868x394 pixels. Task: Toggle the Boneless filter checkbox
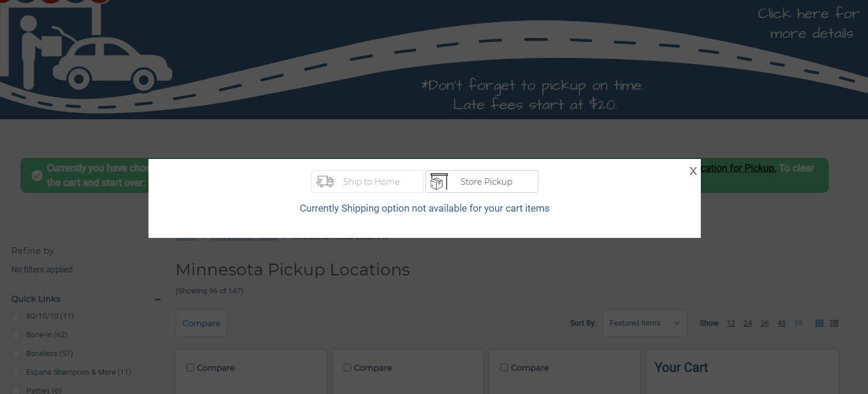click(x=16, y=354)
